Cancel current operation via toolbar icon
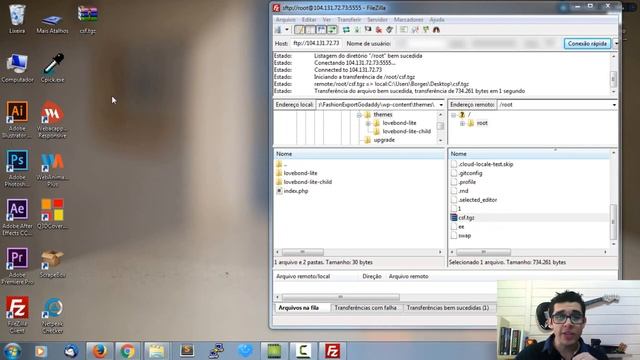The image size is (640, 360). point(368,30)
